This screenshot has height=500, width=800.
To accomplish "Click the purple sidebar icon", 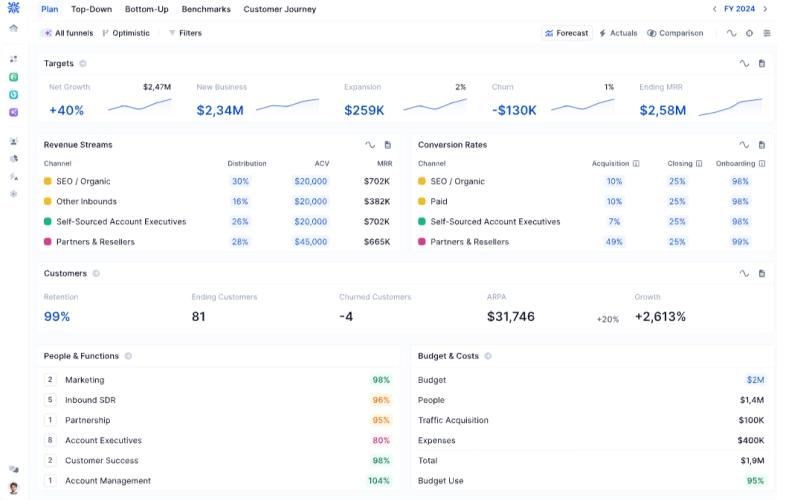I will (x=14, y=112).
